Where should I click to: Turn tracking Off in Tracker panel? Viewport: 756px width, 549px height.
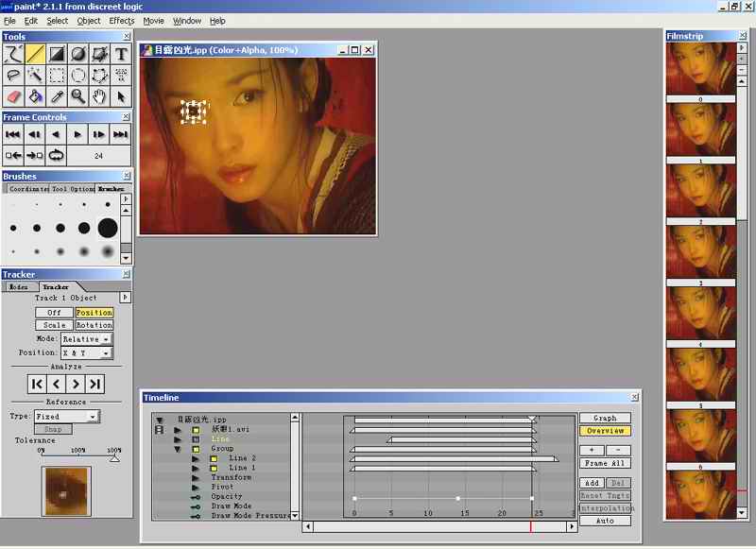coord(54,313)
